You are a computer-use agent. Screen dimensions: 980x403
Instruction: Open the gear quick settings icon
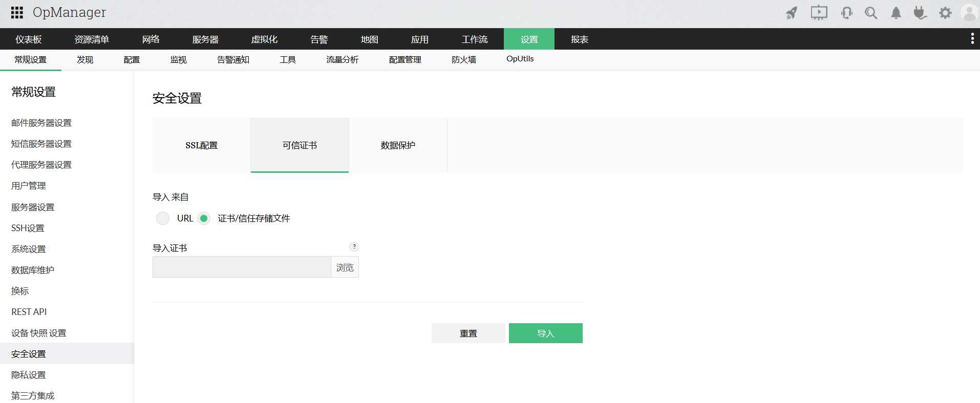click(945, 13)
